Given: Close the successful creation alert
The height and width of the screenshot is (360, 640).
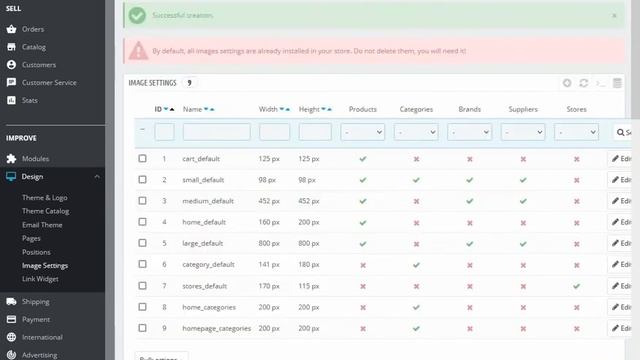Looking at the screenshot, I should coord(614,16).
